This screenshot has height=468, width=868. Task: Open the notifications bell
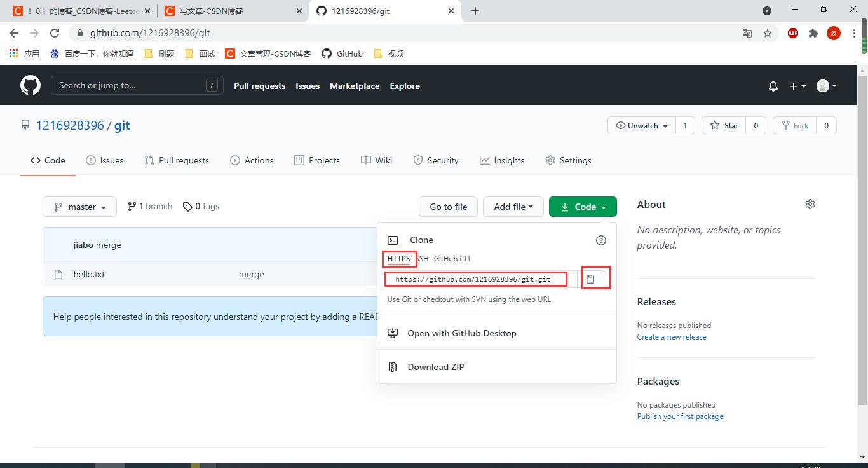[x=773, y=86]
